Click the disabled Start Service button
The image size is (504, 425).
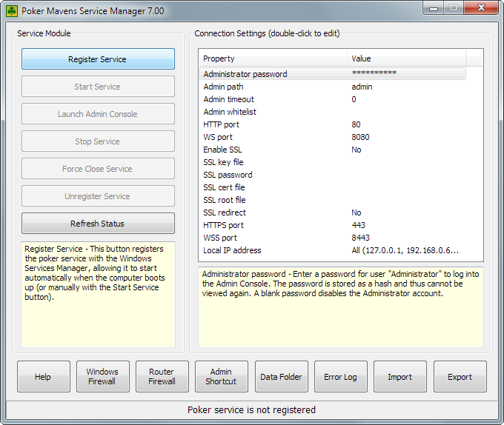point(98,87)
